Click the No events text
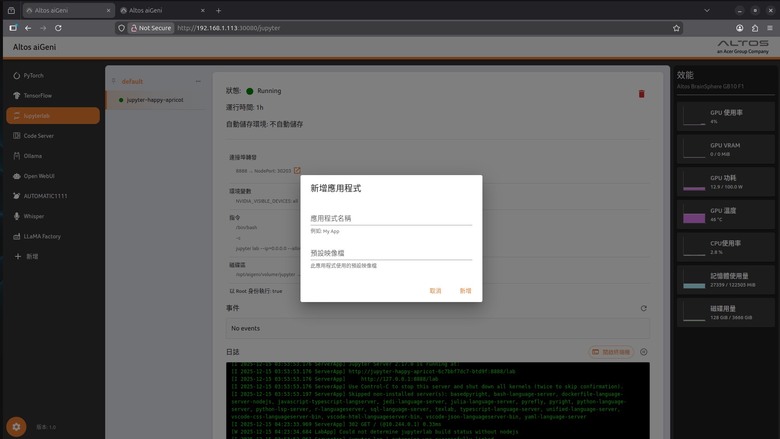 (x=245, y=329)
